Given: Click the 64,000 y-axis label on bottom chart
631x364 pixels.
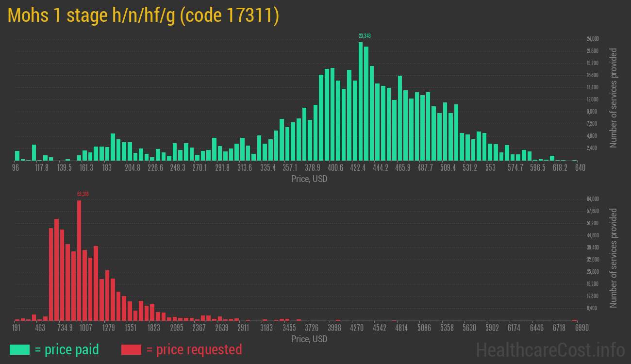Looking at the screenshot, I should 593,199.
